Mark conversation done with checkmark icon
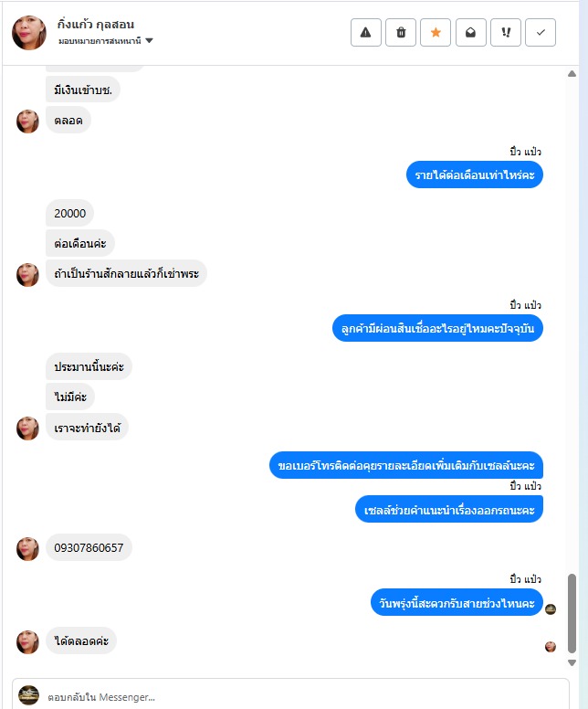The height and width of the screenshot is (709, 588). tap(541, 33)
